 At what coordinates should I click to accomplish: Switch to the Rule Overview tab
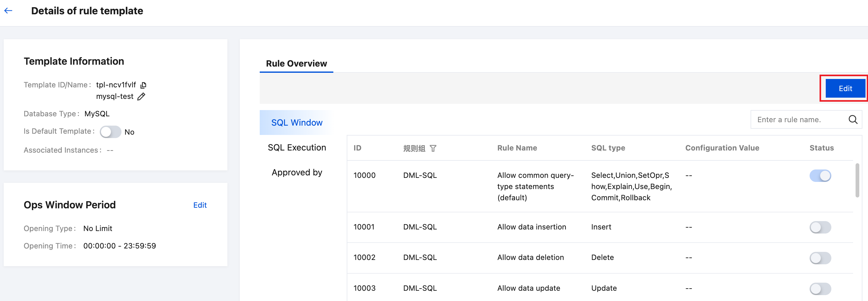coord(296,63)
